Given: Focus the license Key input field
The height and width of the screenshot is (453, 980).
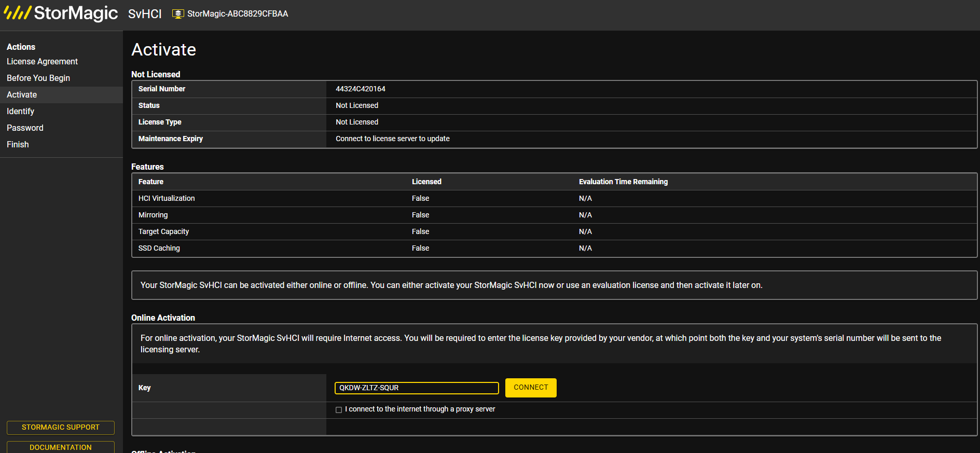Looking at the screenshot, I should point(417,388).
